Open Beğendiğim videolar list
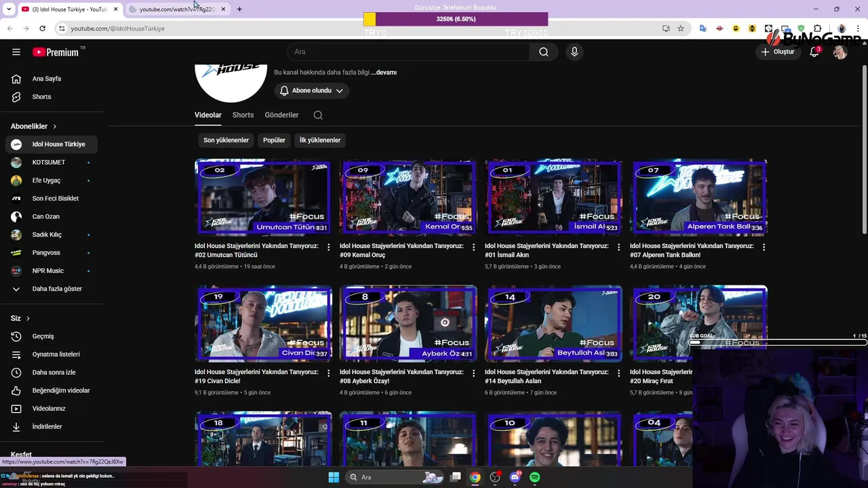The image size is (868, 488). pyautogui.click(x=52, y=390)
